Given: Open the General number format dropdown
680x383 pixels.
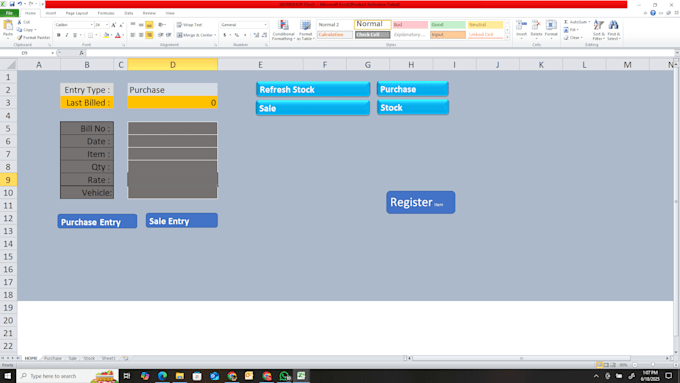Looking at the screenshot, I should (265, 25).
